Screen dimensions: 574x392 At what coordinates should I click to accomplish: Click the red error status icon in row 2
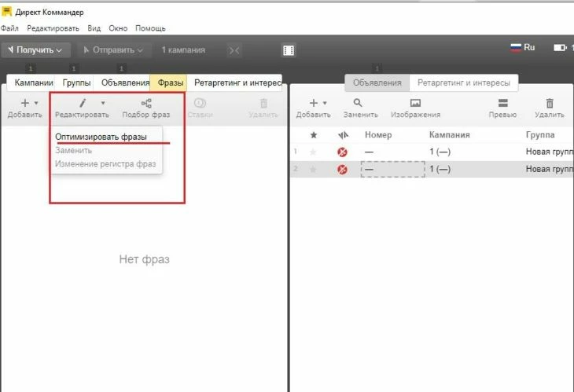pos(342,170)
